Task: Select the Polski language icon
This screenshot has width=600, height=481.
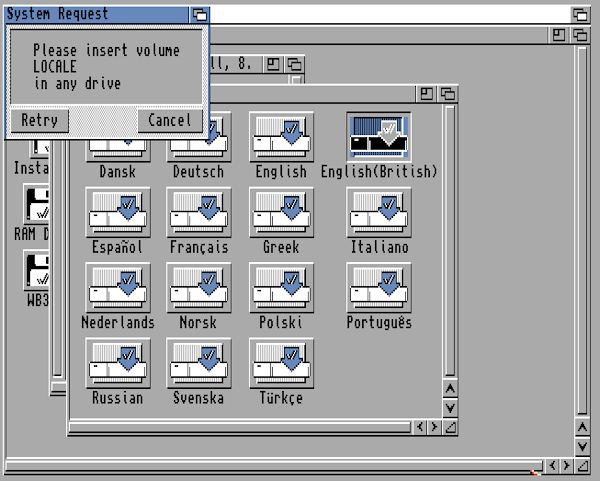Action: [x=281, y=288]
